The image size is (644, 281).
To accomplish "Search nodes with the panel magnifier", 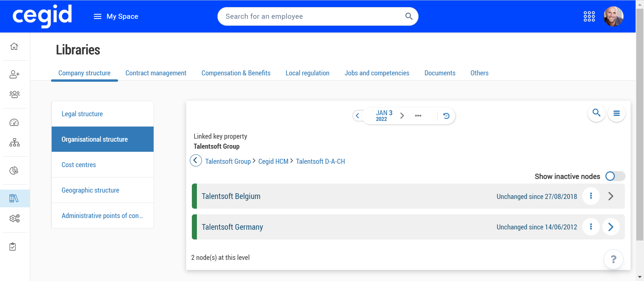I will pyautogui.click(x=596, y=113).
